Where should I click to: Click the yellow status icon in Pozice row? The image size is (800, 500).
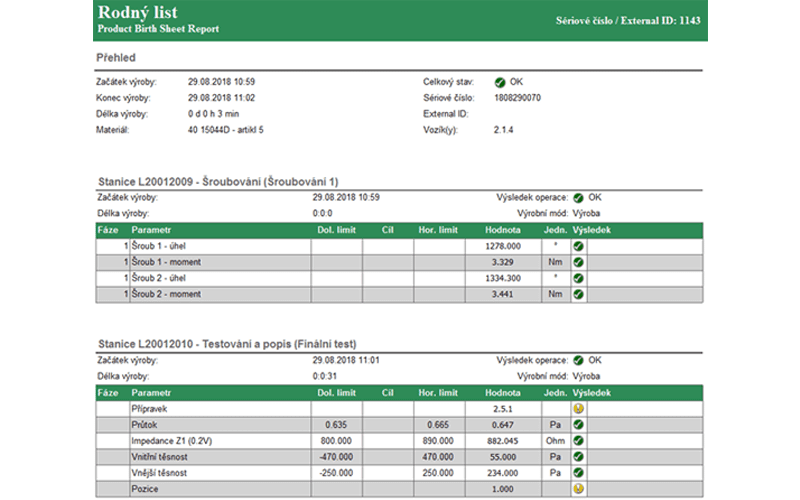pyautogui.click(x=579, y=489)
